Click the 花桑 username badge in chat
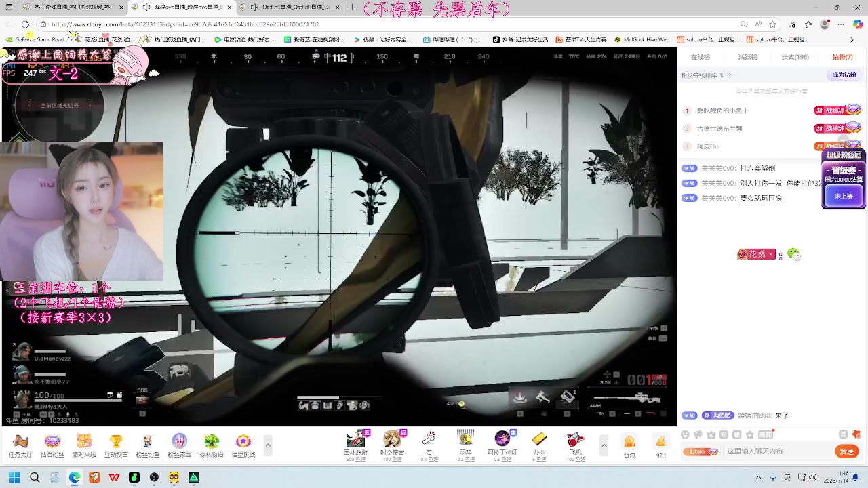868x488 pixels. tap(756, 255)
